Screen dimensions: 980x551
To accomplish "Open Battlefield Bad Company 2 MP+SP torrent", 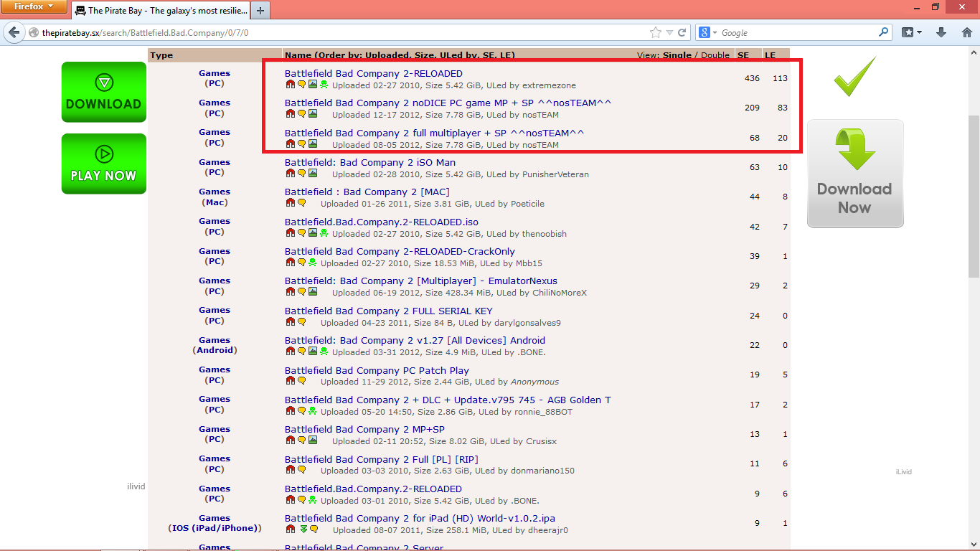I will (x=364, y=429).
